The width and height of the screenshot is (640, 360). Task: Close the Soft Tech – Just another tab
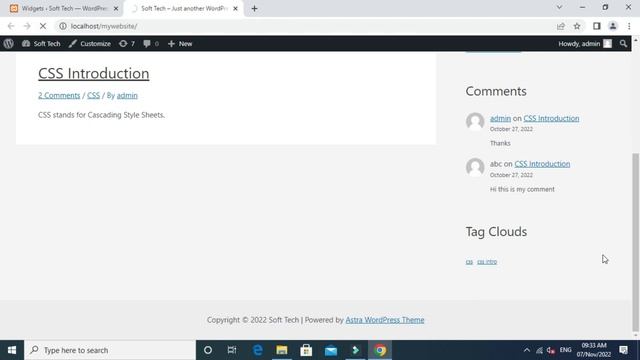point(235,8)
